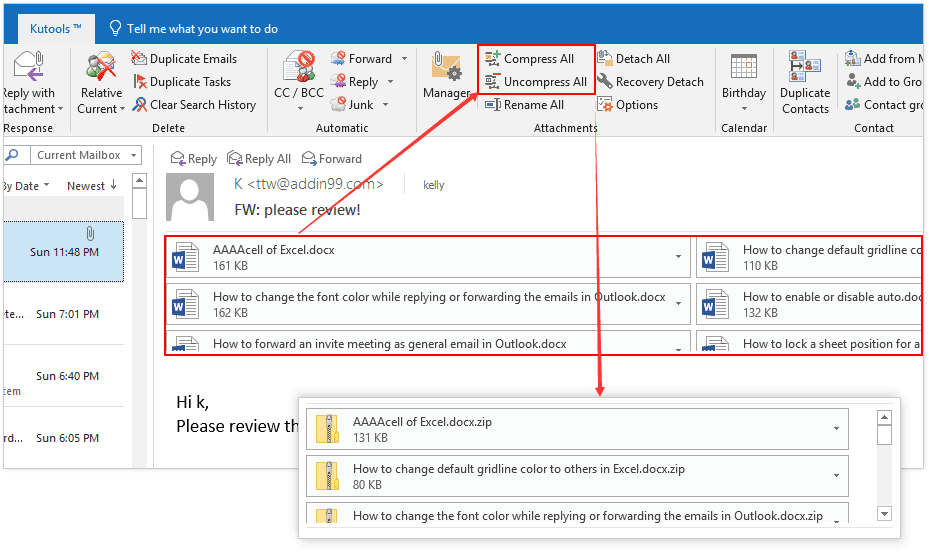Click Recovery Detach
The width and height of the screenshot is (929, 556).
pyautogui.click(x=650, y=81)
